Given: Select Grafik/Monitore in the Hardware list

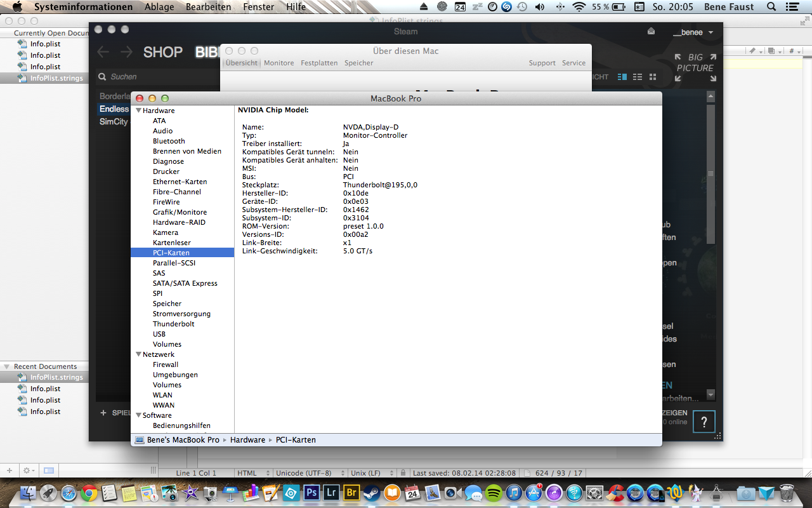Looking at the screenshot, I should pyautogui.click(x=180, y=212).
